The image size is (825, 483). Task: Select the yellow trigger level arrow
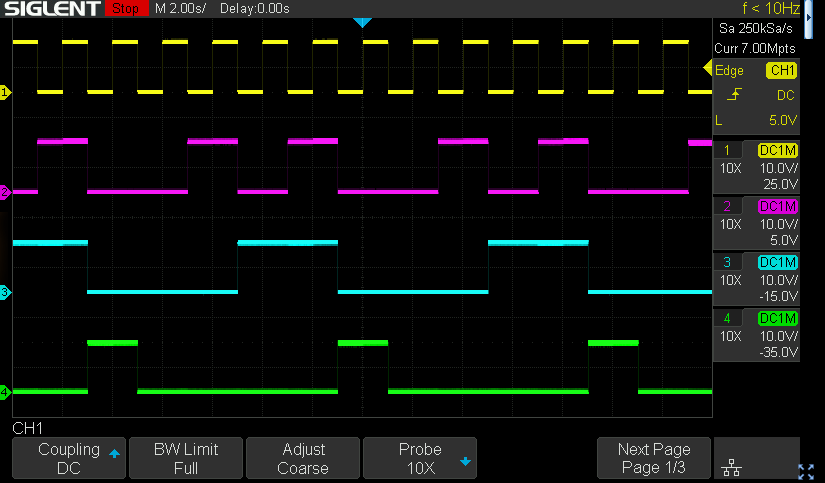click(x=708, y=69)
